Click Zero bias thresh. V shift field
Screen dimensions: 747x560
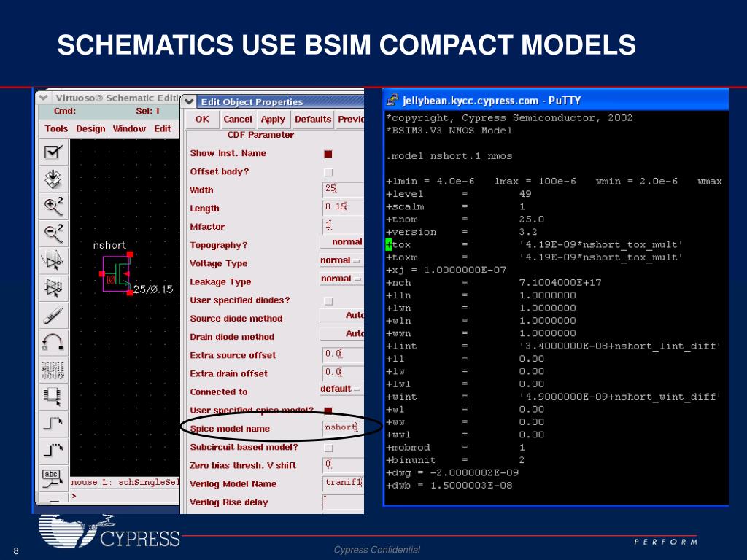[x=343, y=464]
